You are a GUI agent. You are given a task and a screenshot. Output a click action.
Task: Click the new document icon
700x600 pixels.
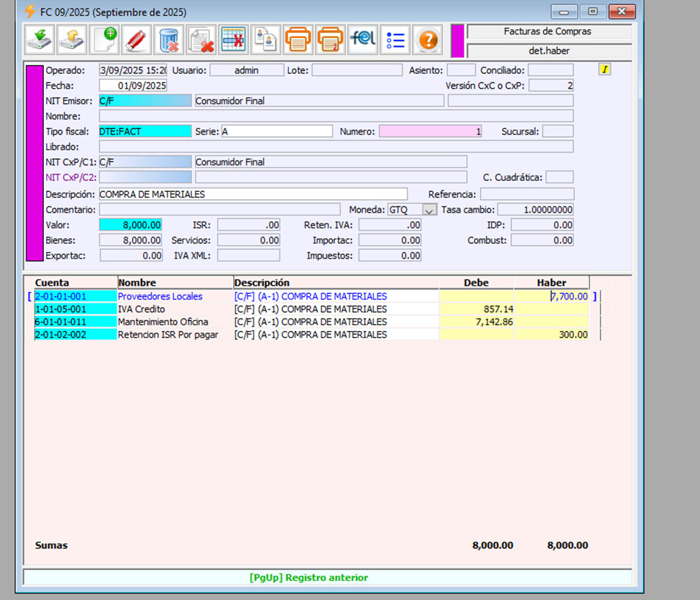click(104, 40)
